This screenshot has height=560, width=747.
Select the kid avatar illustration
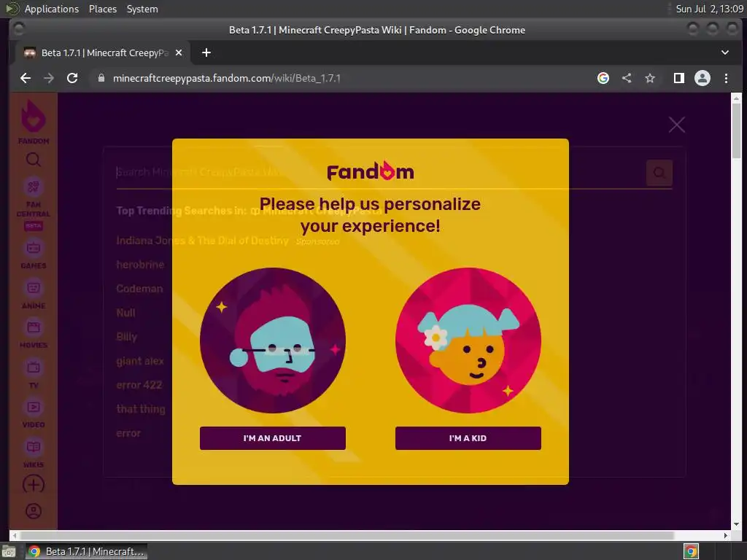468,340
